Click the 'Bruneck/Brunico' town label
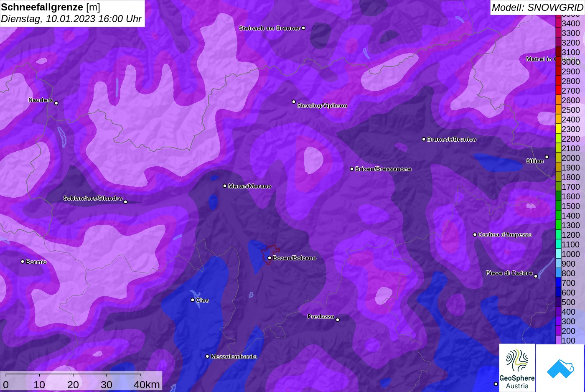The width and height of the screenshot is (585, 392). [x=452, y=139]
